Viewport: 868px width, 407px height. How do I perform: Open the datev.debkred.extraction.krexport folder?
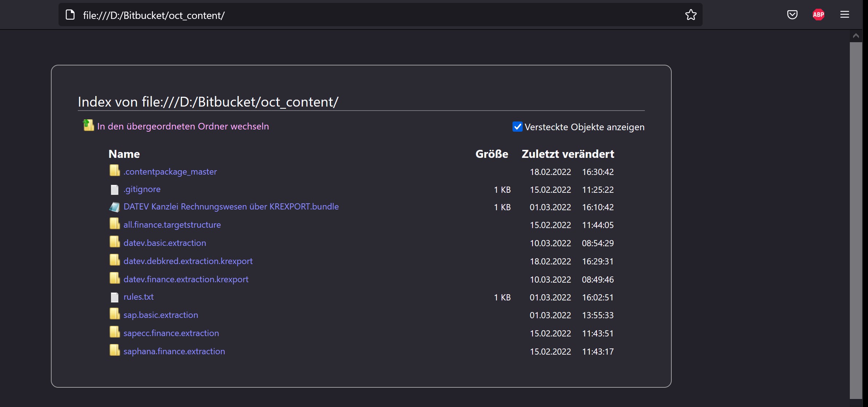[x=188, y=261]
